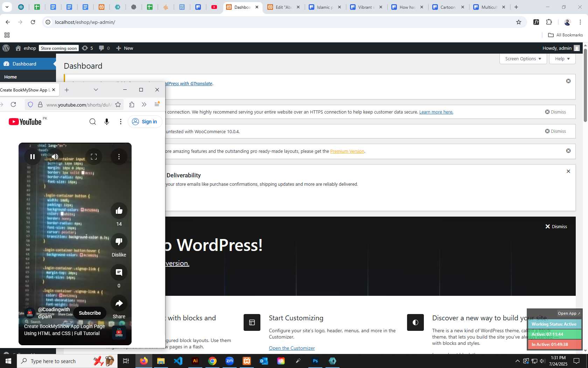The image size is (588, 368).
Task: Enter fullscreen on the YouTube short
Action: (94, 157)
